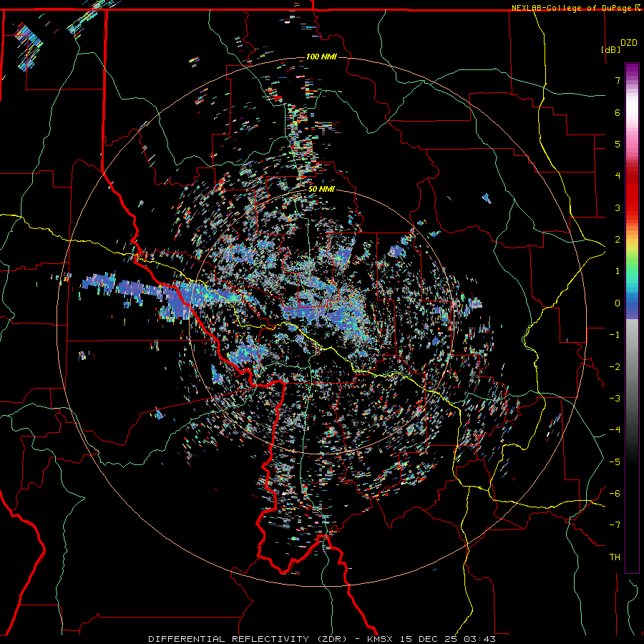
Task: Click the -5 value on color scale
Action: pos(615,462)
